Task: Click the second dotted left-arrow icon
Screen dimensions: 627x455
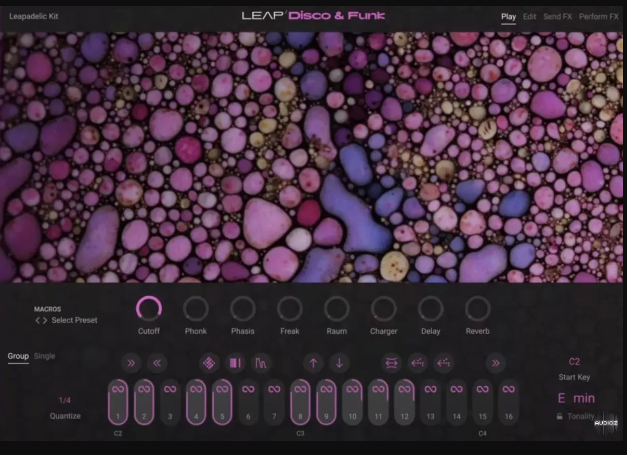Action: tap(443, 363)
